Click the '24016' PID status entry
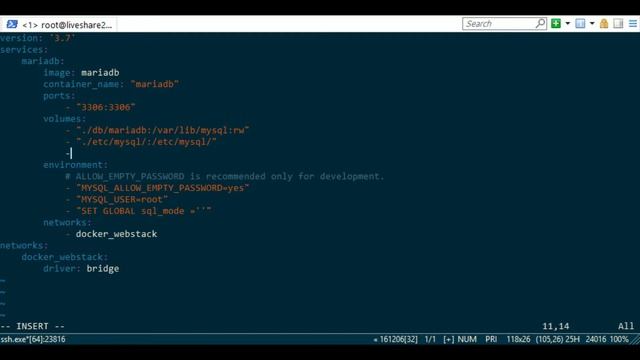The image size is (640, 360). (596, 339)
